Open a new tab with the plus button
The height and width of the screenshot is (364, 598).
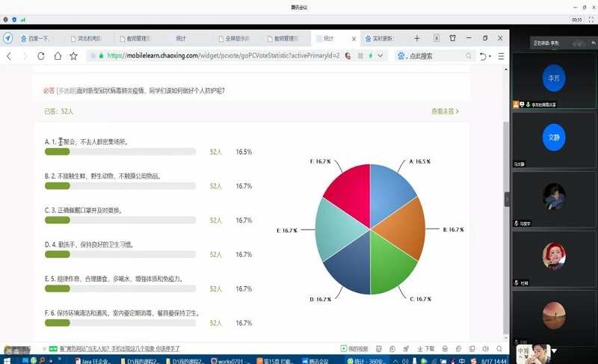(x=417, y=38)
